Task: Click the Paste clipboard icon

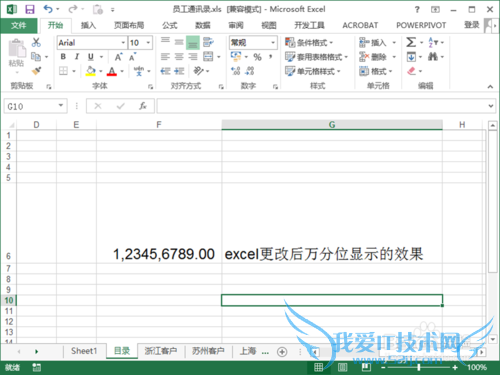Action: click(17, 49)
